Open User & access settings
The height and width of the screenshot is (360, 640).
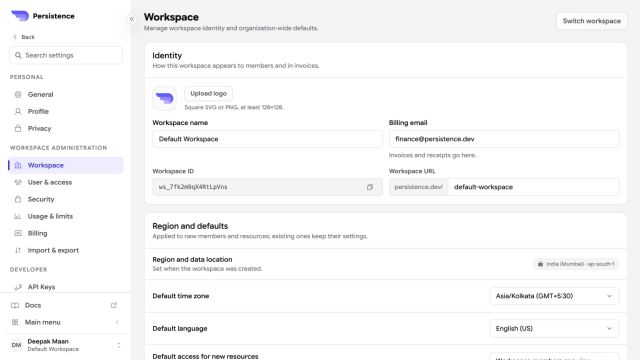[x=66, y=182]
